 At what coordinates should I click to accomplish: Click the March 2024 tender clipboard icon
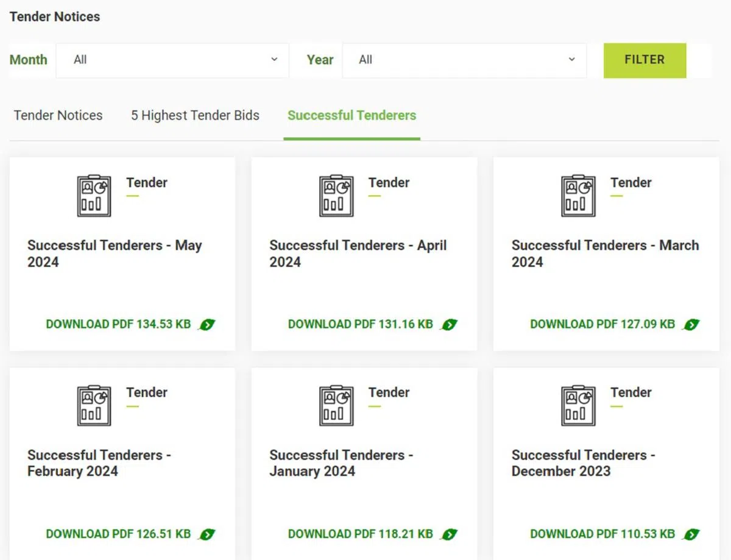(x=578, y=196)
